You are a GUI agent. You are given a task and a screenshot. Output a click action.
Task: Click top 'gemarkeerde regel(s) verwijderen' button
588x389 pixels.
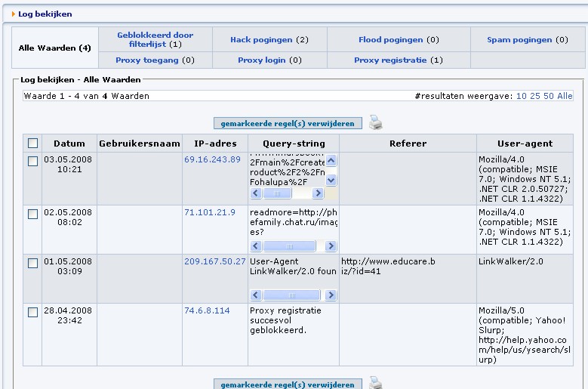(x=288, y=123)
